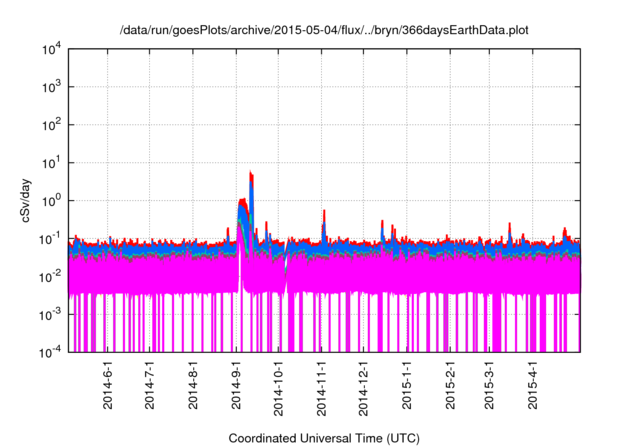Click the 10^2 y-axis tick label

pyautogui.click(x=51, y=125)
